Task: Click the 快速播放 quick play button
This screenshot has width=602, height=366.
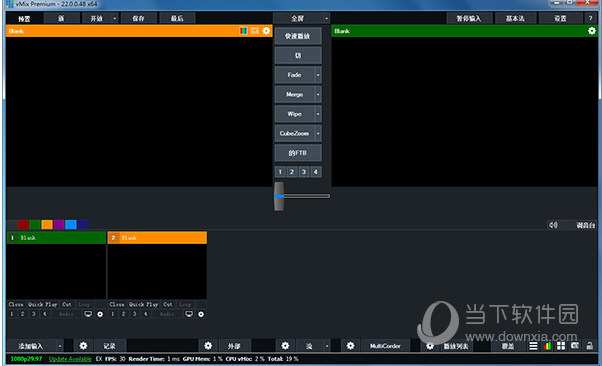Action: coord(298,36)
